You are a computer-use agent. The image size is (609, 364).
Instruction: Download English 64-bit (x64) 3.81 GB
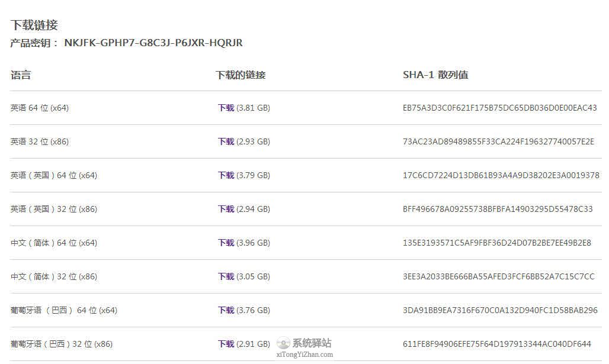(x=226, y=108)
